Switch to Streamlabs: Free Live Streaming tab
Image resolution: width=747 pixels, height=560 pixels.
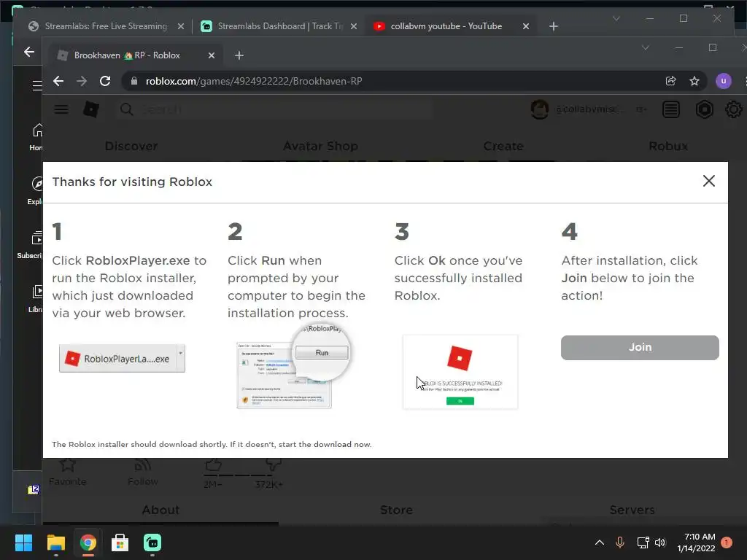tap(106, 26)
